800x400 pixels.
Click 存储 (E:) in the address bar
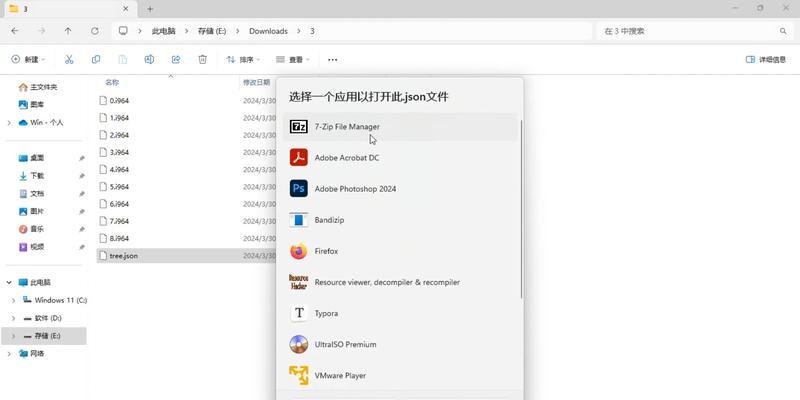click(212, 31)
